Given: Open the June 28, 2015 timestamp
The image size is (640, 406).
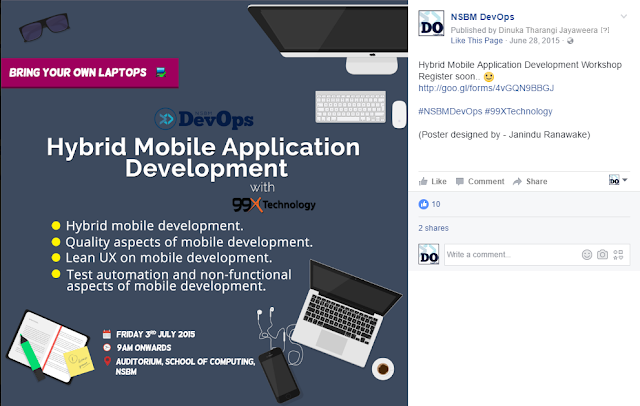Looking at the screenshot, I should (x=534, y=40).
